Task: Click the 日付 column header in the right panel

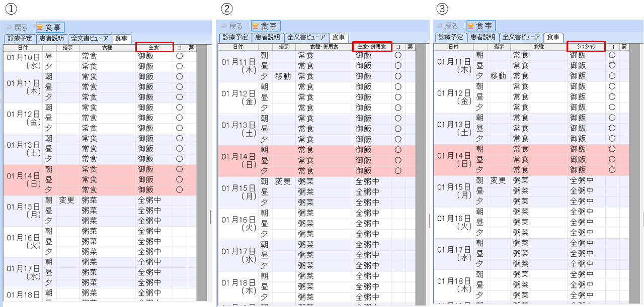Action: (453, 46)
